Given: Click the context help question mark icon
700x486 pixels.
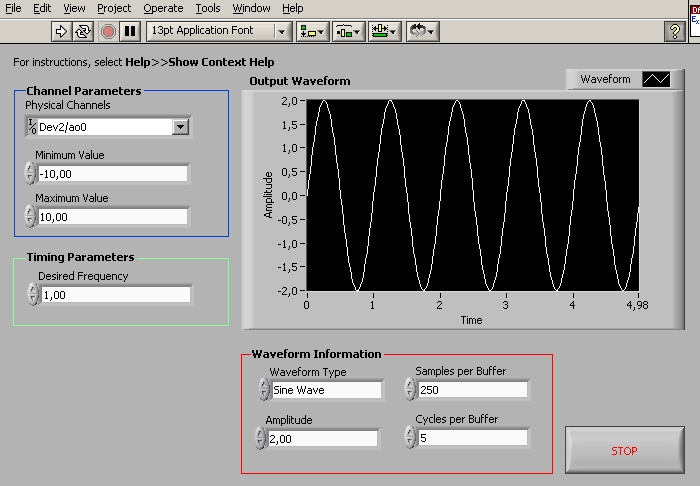Looking at the screenshot, I should 676,31.
